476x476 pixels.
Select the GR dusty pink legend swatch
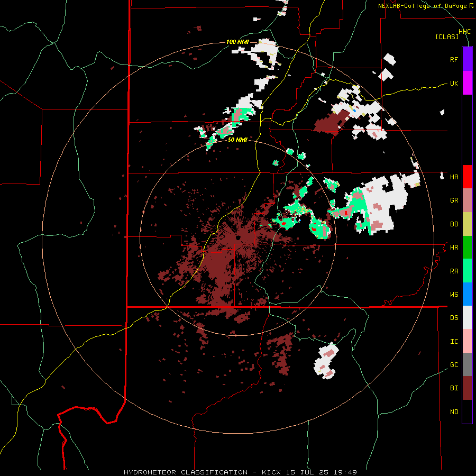(467, 200)
